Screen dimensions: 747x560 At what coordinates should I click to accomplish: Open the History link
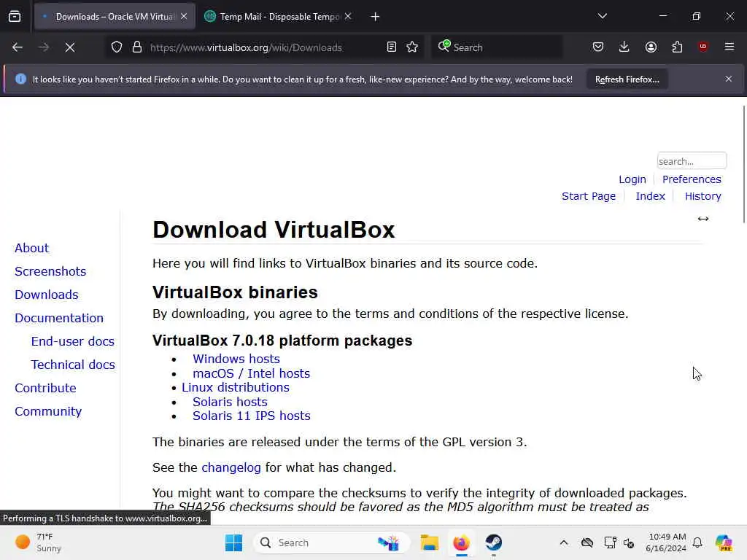click(703, 196)
